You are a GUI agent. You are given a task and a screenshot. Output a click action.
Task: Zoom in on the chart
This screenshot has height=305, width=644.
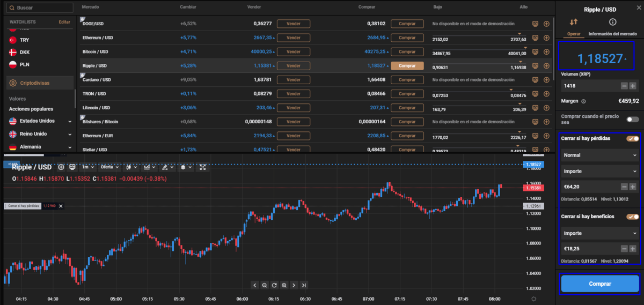[x=284, y=285]
